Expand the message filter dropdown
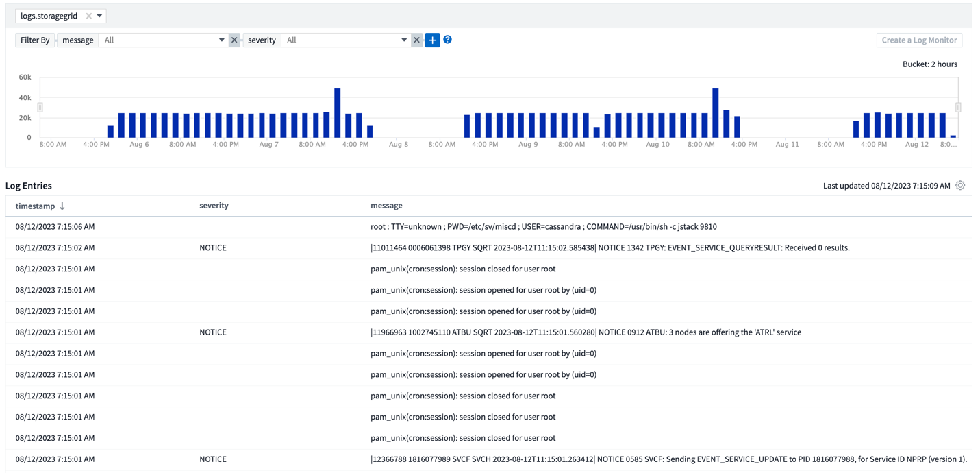The image size is (980, 473). 221,40
